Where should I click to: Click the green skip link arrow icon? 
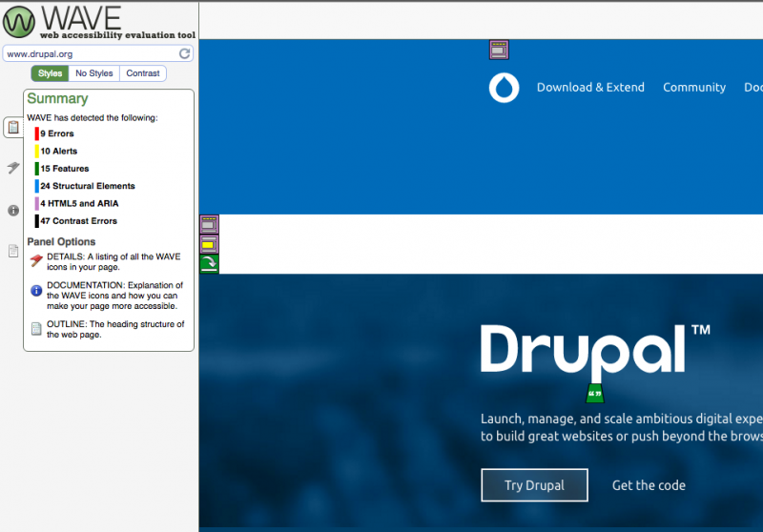pos(209,263)
